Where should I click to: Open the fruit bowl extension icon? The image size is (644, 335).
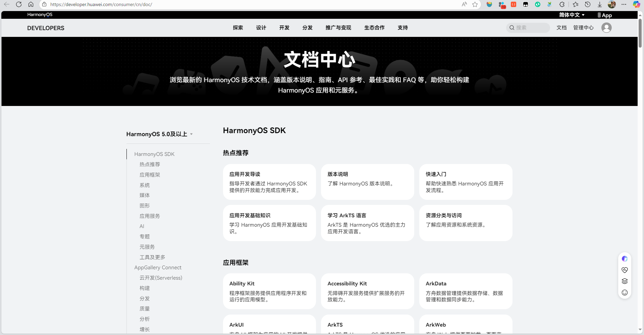489,4
